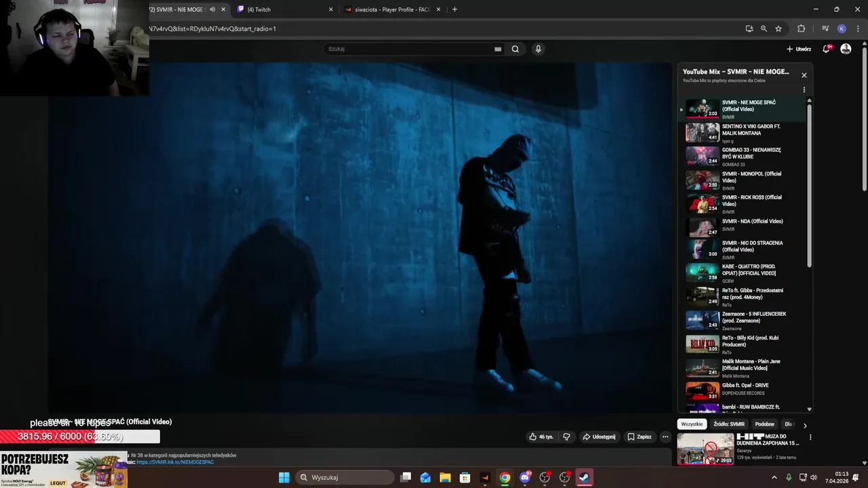
Task: Open Discord on the taskbar
Action: pos(525,477)
